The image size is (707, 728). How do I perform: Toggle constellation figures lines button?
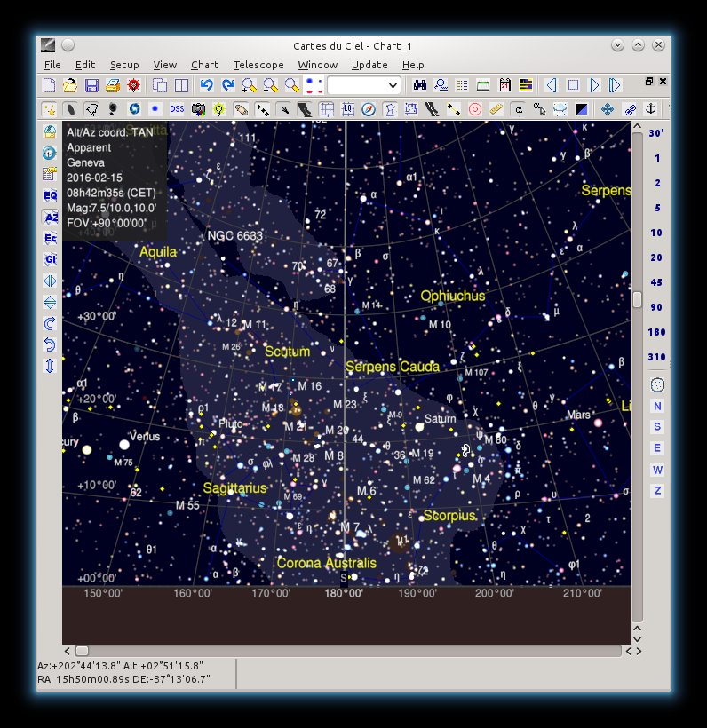click(390, 109)
